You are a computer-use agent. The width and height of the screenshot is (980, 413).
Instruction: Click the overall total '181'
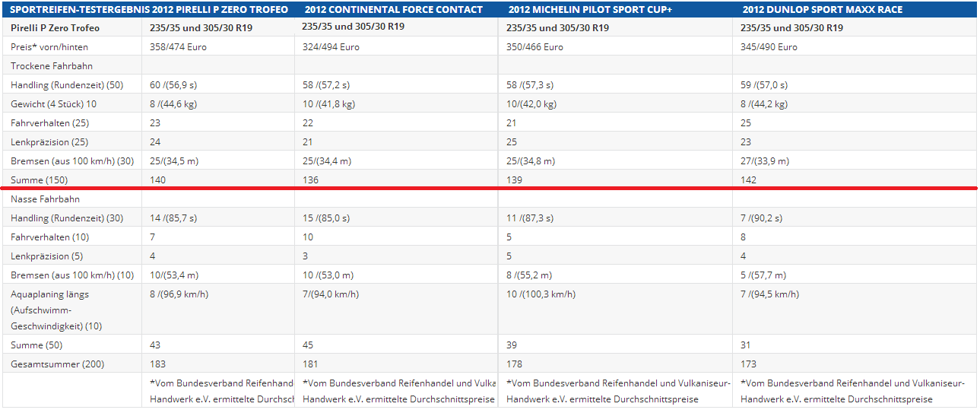310,364
